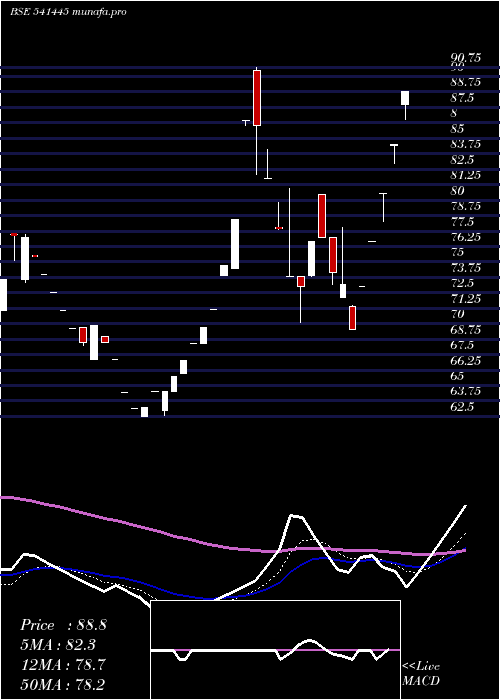Click the <<Live MACD label
Screen dimensions: 500x700
pos(421,673)
